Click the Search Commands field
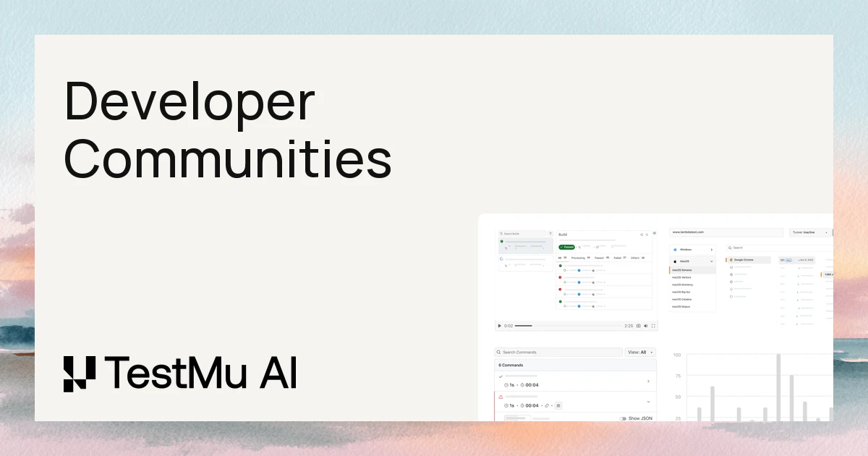Image resolution: width=868 pixels, height=456 pixels. tap(558, 352)
